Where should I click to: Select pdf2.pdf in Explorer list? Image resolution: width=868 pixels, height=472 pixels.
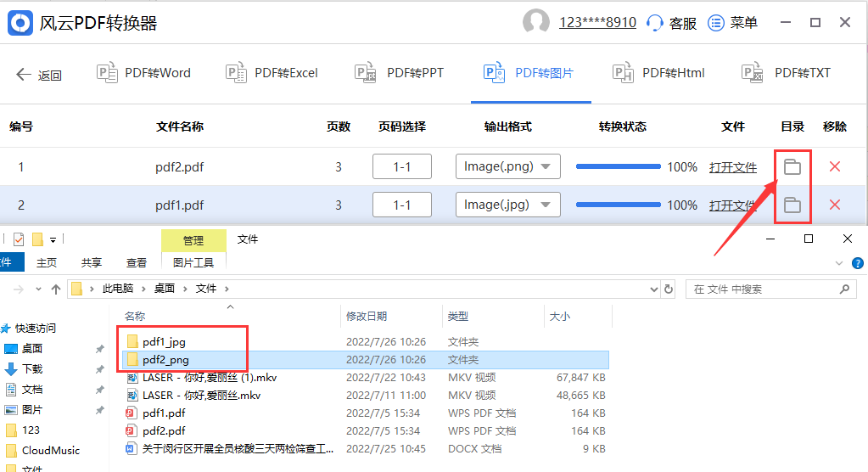(x=366, y=430)
